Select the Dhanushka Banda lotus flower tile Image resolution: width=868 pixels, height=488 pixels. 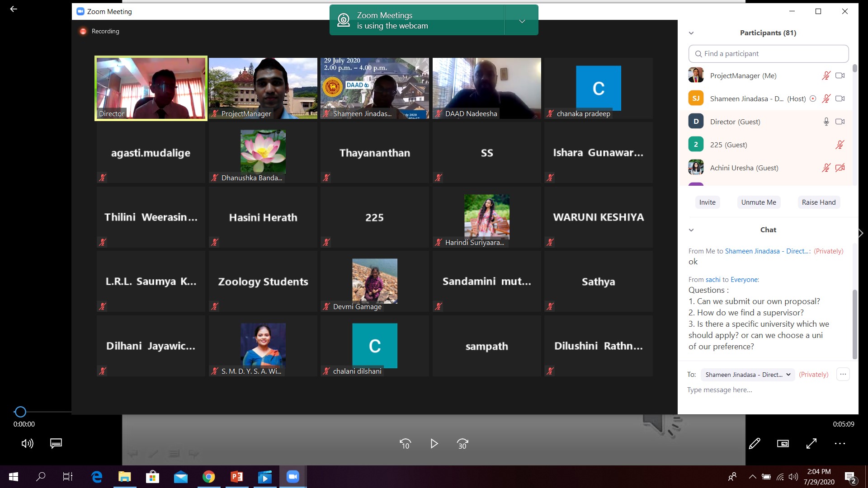263,153
